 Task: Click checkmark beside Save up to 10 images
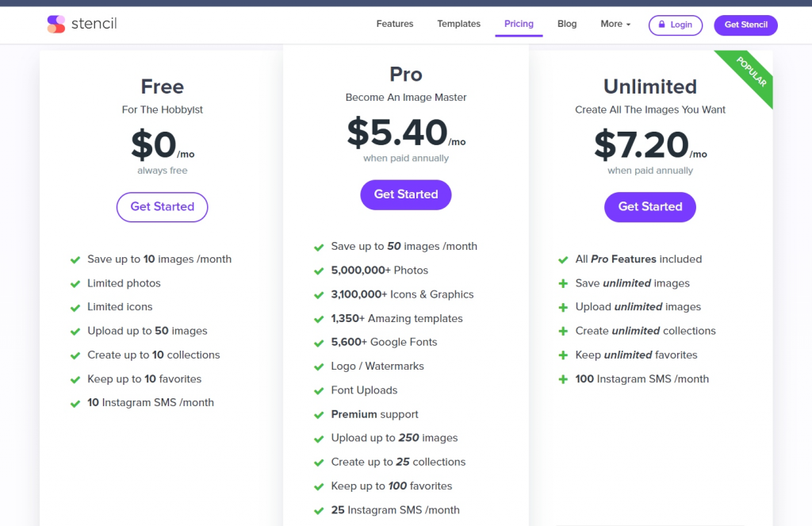coord(75,259)
